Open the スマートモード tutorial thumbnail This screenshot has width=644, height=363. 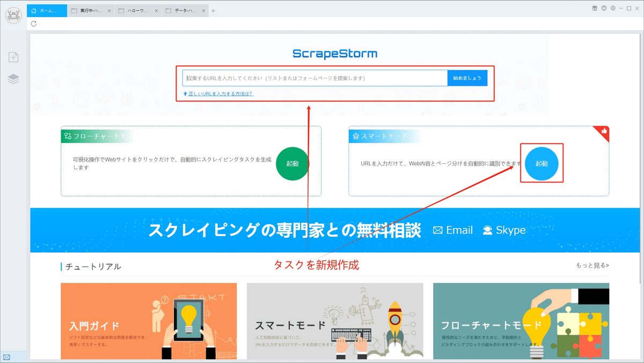[x=335, y=321]
